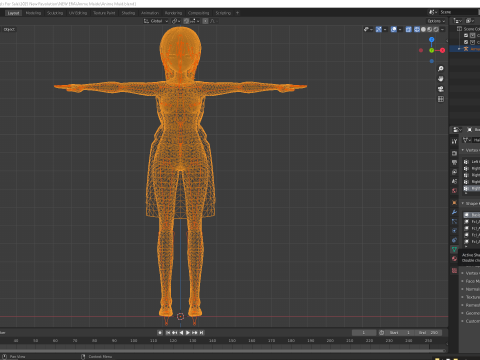Open the snapping options dropdown
480x360 pixels.
coord(194,21)
